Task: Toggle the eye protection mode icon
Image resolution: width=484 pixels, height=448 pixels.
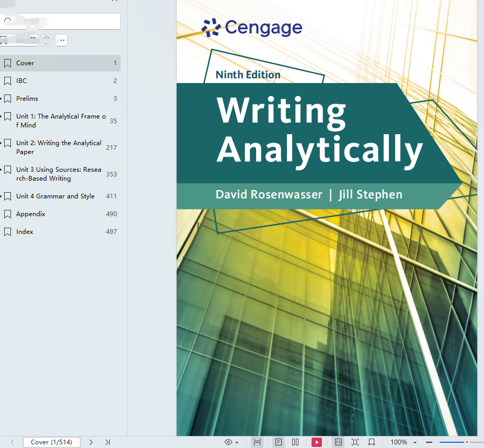Action: click(x=228, y=442)
